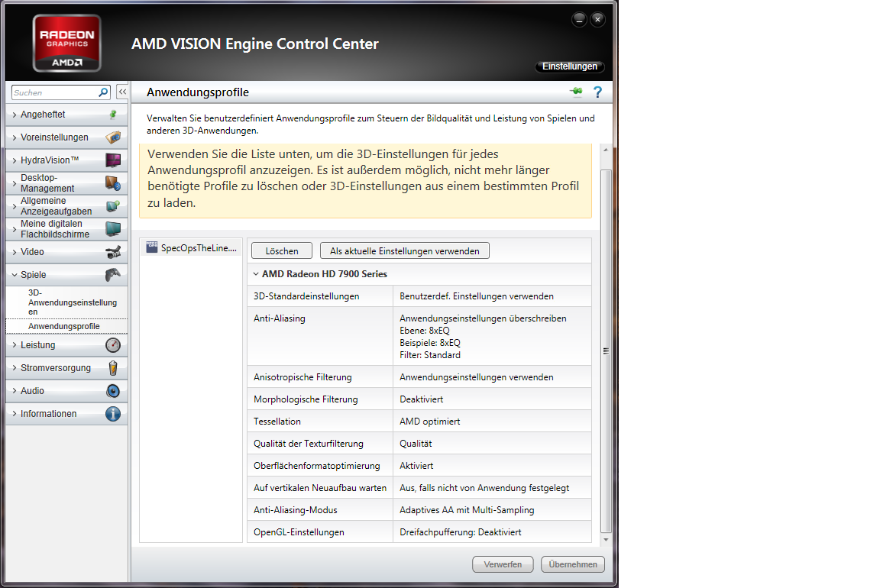Click Auf vertikalen Neuaufbau warten label
This screenshot has height=588, width=880.
(x=320, y=488)
